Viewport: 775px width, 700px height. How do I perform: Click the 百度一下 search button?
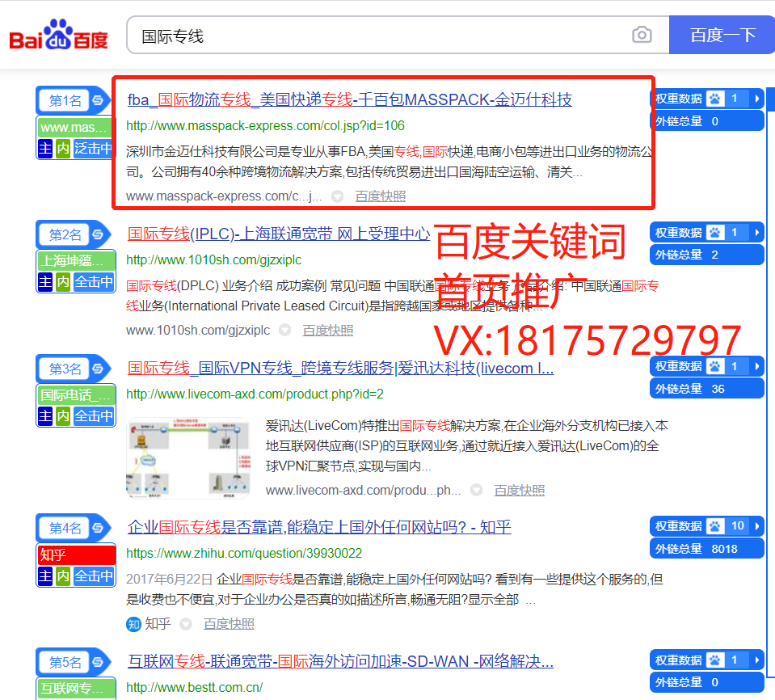point(722,35)
